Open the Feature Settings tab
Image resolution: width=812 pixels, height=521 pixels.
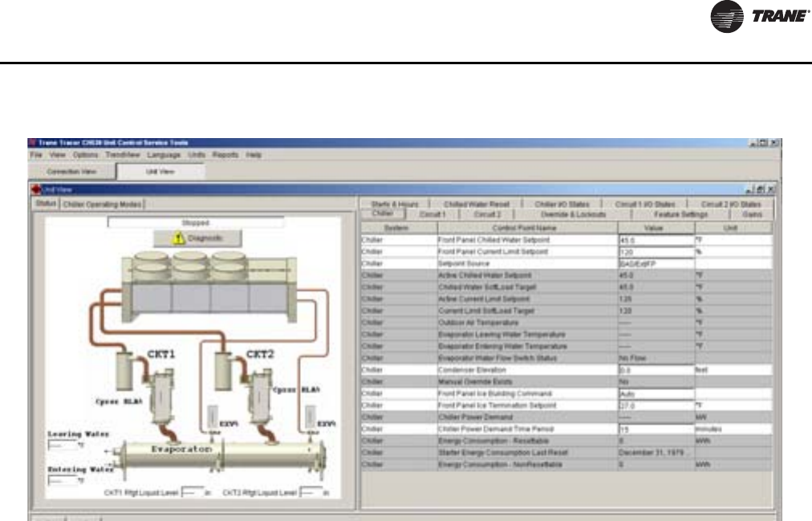[680, 214]
